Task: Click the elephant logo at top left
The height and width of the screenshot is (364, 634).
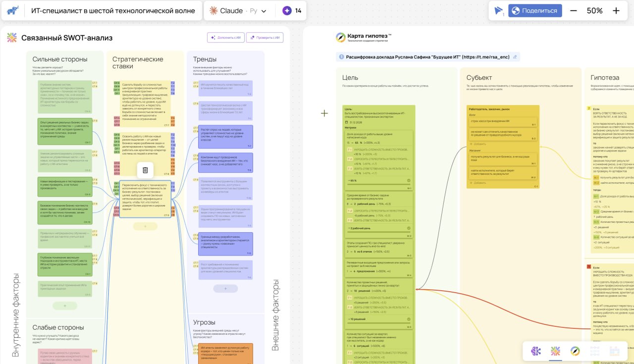Action: 13,10
